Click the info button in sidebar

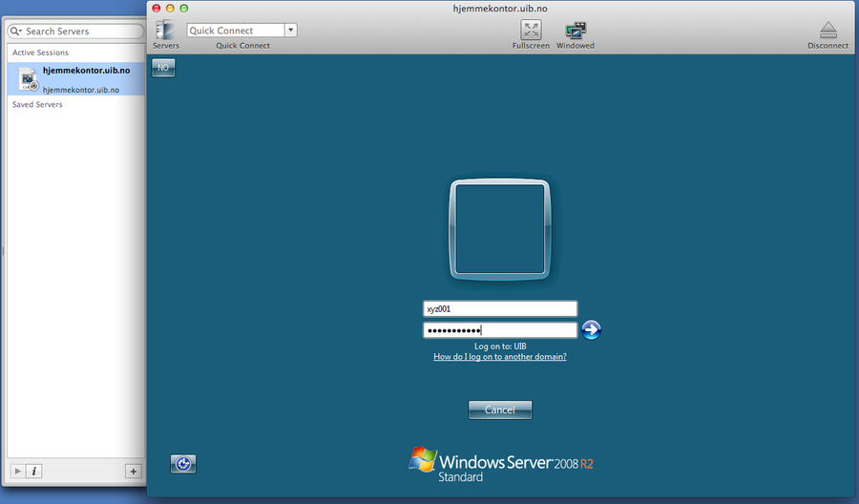tap(33, 471)
